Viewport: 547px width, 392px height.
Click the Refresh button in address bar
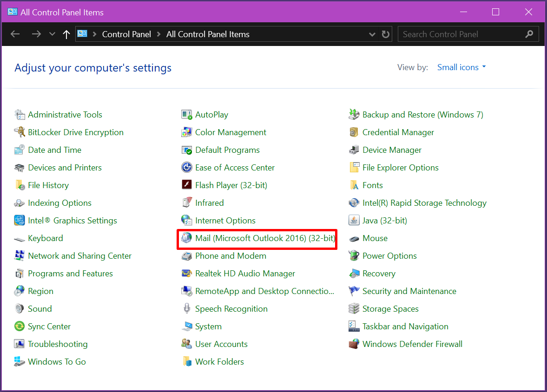tap(385, 34)
